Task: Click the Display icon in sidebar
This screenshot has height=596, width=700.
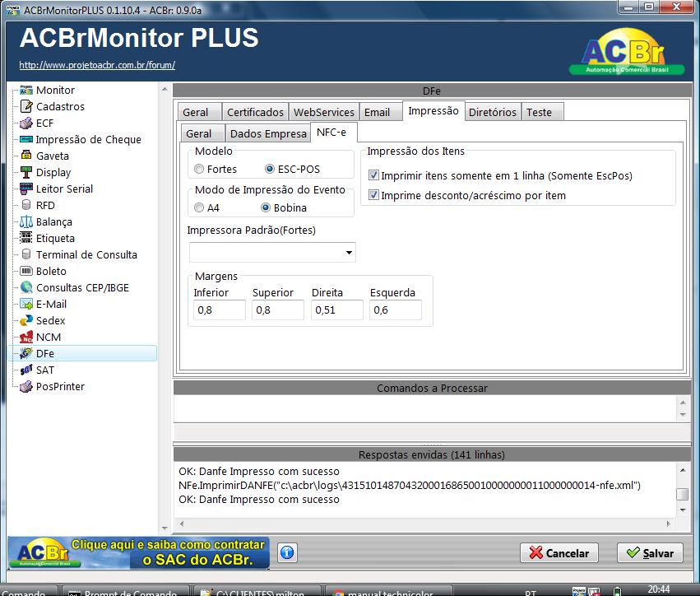Action: click(26, 172)
